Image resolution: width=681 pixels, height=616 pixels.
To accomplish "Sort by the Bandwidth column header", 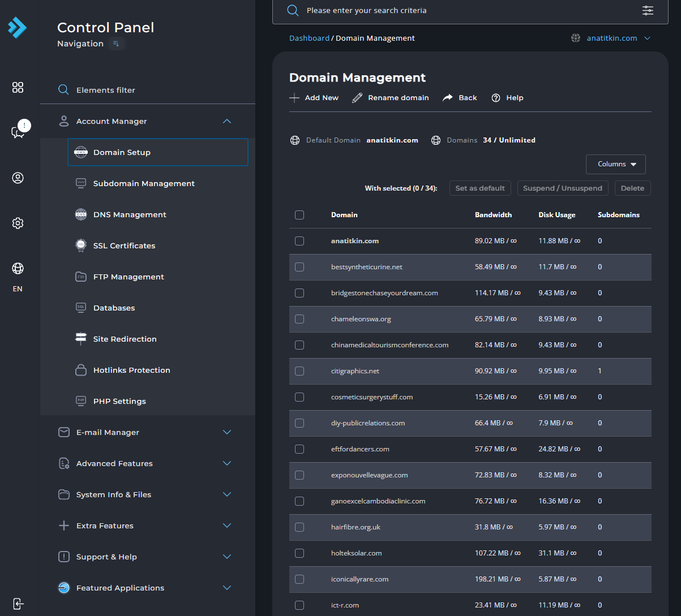I will 493,215.
